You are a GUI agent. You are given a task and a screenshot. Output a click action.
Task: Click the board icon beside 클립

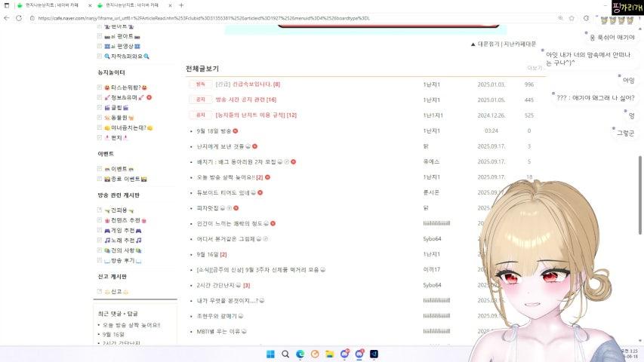click(100, 107)
